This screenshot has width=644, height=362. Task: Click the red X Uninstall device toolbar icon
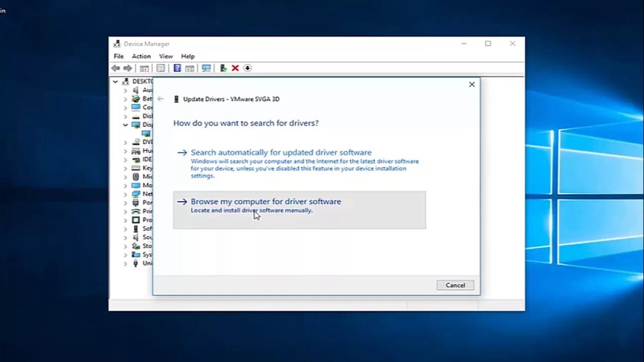click(235, 68)
